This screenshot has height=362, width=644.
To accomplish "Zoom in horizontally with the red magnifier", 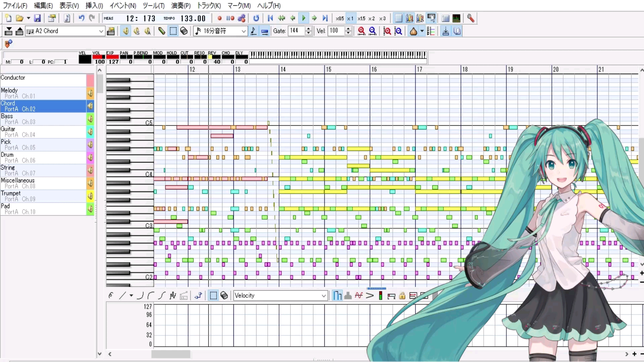I will tap(361, 31).
